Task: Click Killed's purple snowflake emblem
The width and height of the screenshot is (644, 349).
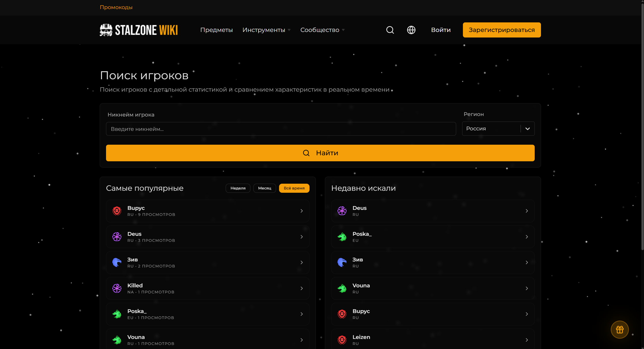Action: click(x=117, y=288)
